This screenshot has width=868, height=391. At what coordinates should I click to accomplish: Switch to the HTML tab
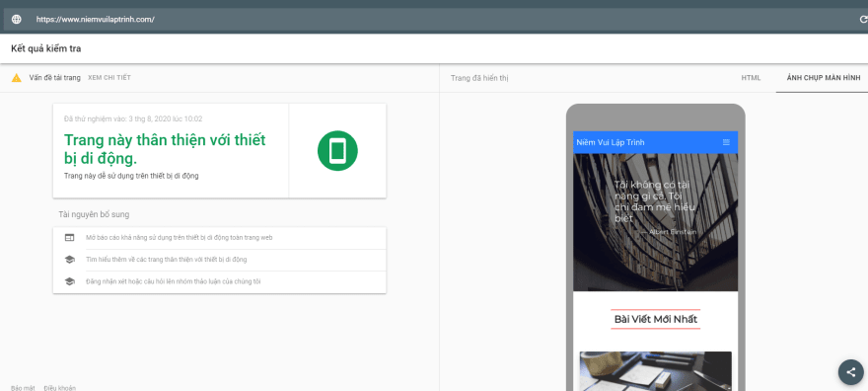pyautogui.click(x=751, y=78)
